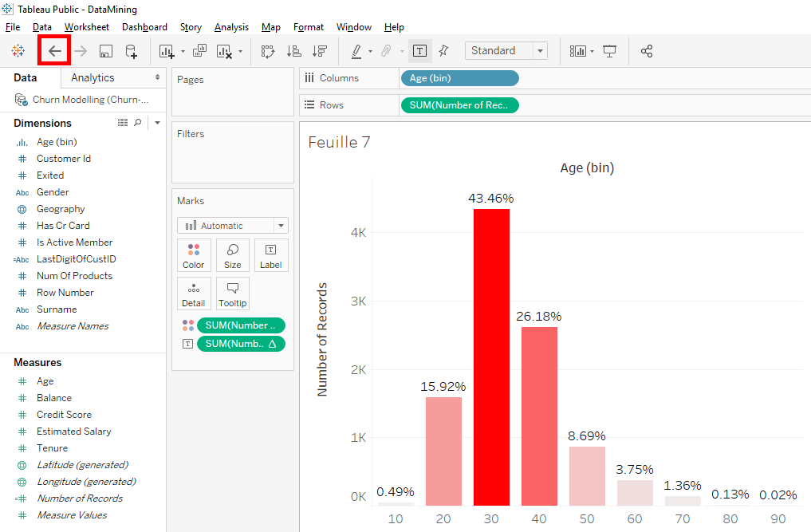
Task: Open the Tableau start page icon
Action: (18, 50)
